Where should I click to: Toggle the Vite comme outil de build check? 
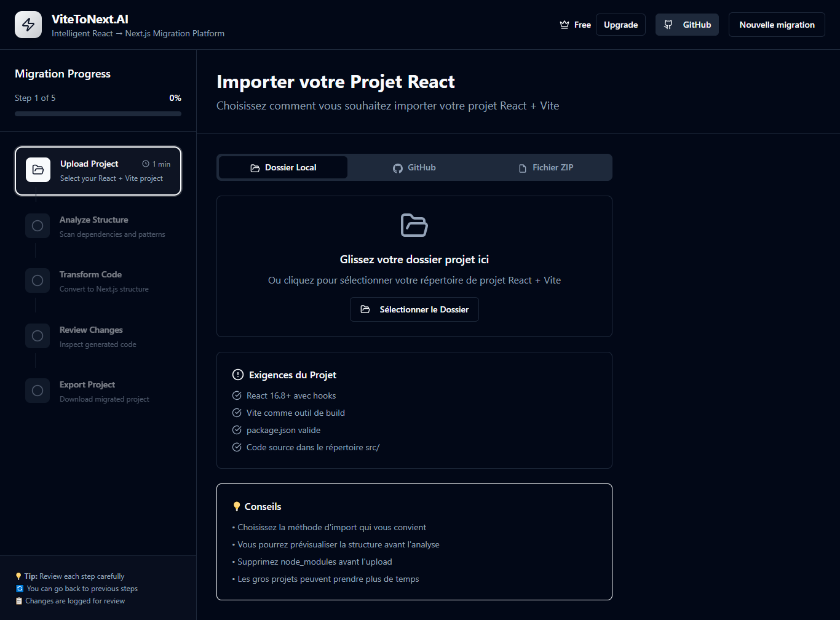(237, 413)
